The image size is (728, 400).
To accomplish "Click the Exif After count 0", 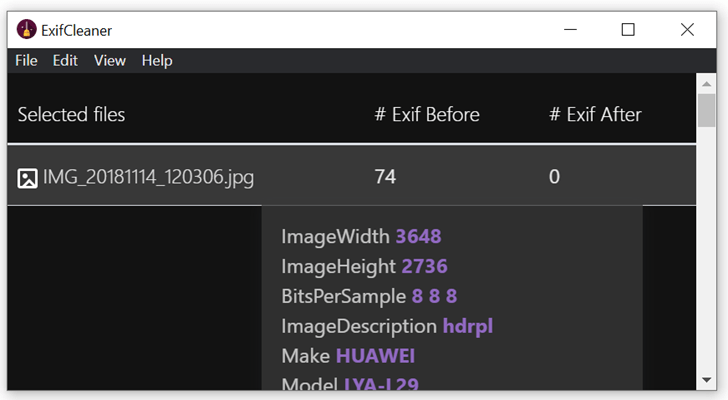I will point(554,177).
